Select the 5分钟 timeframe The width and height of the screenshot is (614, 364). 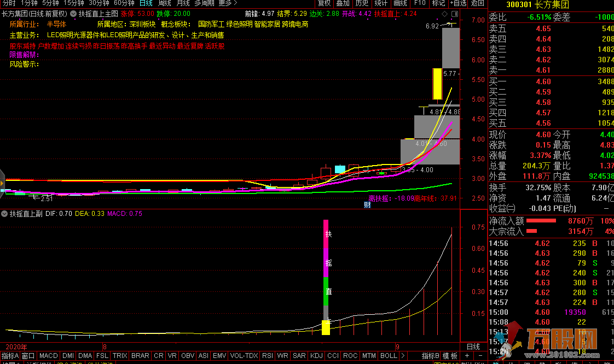(50, 3)
